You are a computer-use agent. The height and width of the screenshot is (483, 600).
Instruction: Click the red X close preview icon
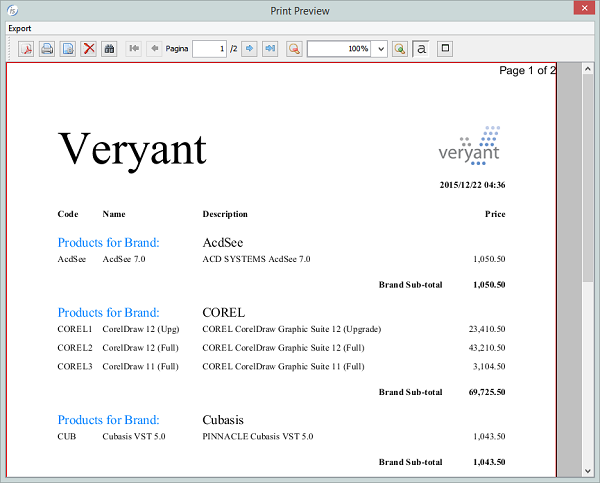pyautogui.click(x=89, y=48)
